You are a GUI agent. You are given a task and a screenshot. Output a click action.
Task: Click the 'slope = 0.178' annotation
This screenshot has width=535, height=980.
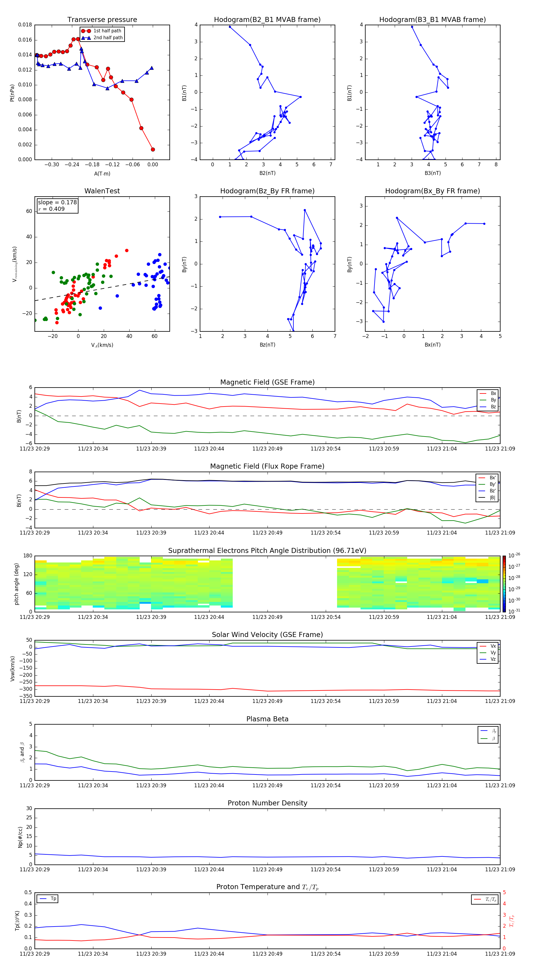click(57, 203)
